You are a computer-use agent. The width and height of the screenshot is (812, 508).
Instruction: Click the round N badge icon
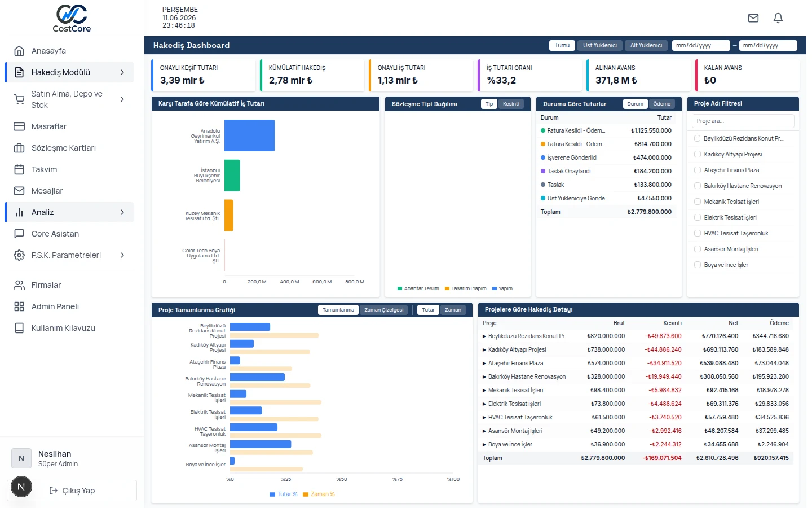coord(21,487)
